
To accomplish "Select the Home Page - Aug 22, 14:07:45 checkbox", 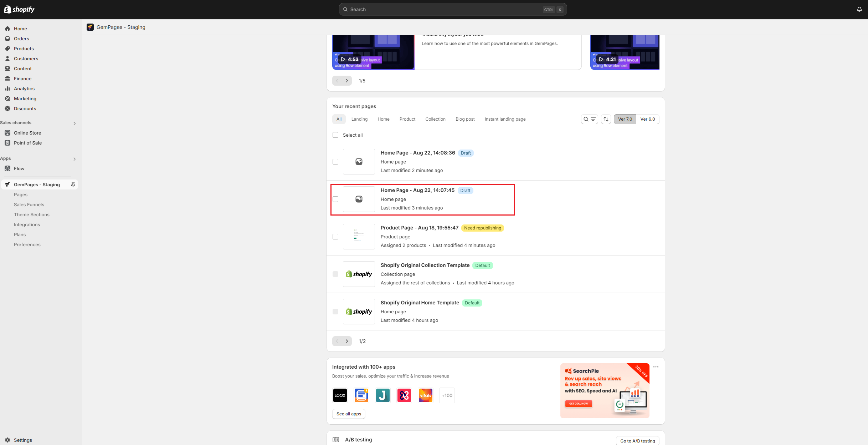I will tap(335, 199).
